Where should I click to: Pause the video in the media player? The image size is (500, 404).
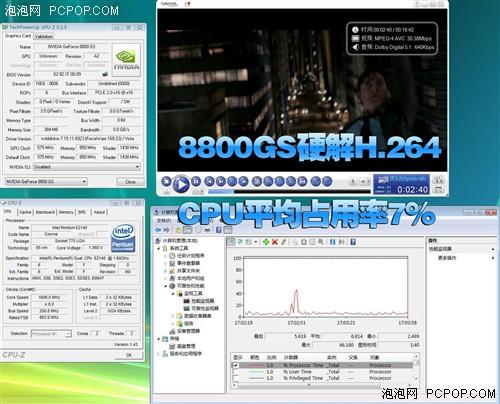tap(196, 181)
